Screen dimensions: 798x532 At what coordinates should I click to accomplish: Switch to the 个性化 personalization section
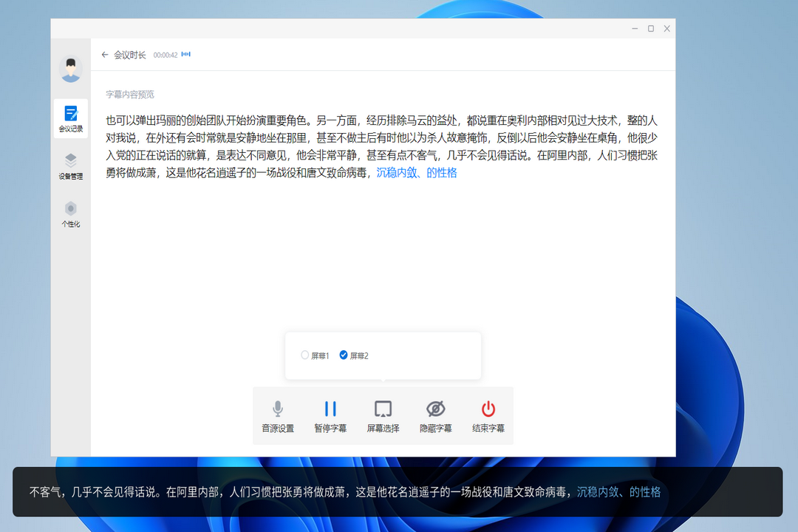70,214
